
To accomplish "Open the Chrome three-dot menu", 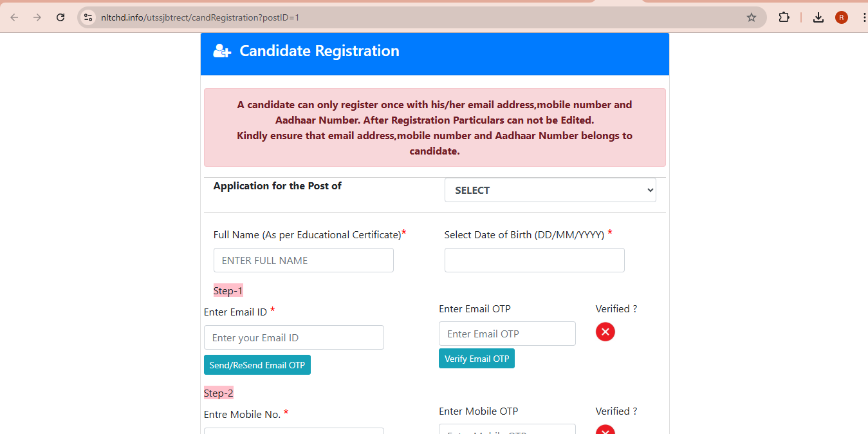I will pos(863,17).
